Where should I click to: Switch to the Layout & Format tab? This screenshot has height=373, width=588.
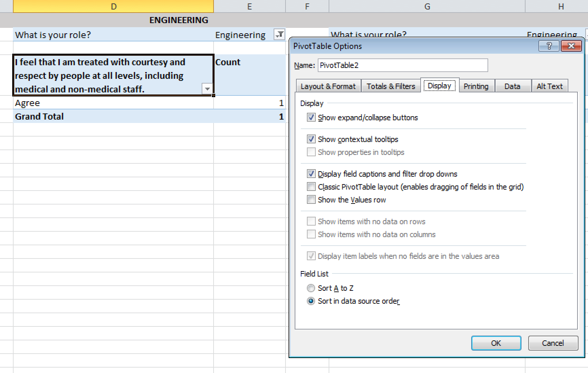click(x=328, y=86)
